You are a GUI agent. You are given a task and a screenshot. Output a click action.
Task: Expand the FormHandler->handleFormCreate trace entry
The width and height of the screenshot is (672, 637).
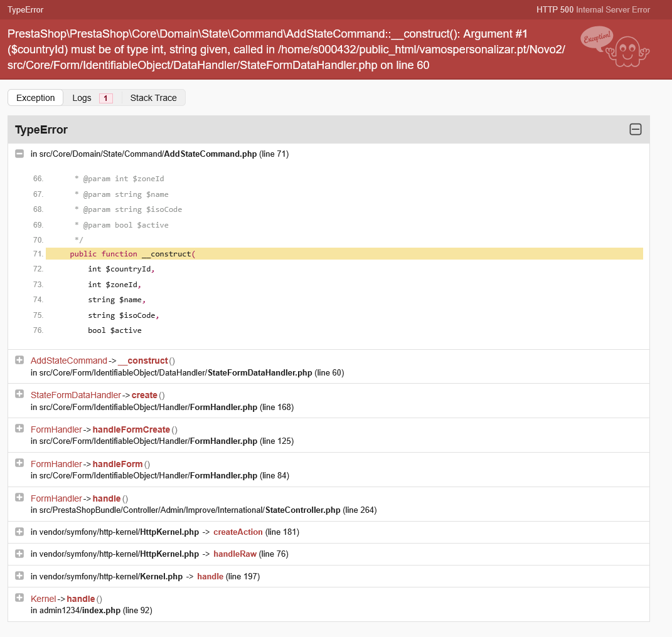point(19,428)
